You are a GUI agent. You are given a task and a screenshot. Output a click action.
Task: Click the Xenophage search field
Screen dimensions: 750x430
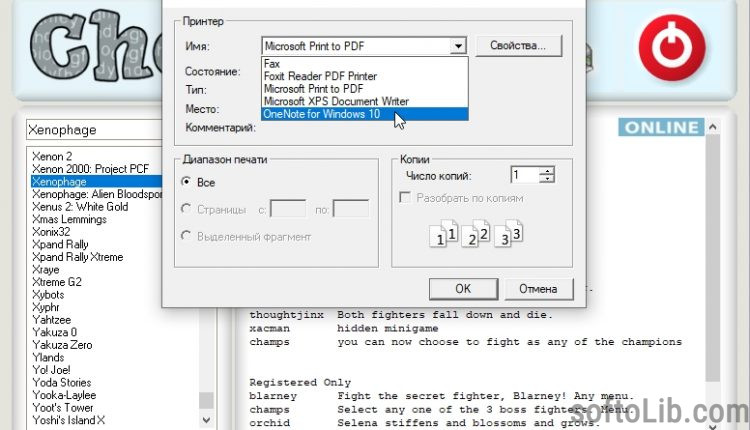tap(94, 130)
